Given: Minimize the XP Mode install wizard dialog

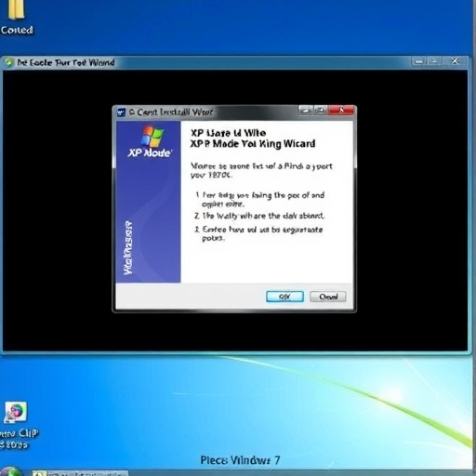Looking at the screenshot, I should click(x=306, y=111).
